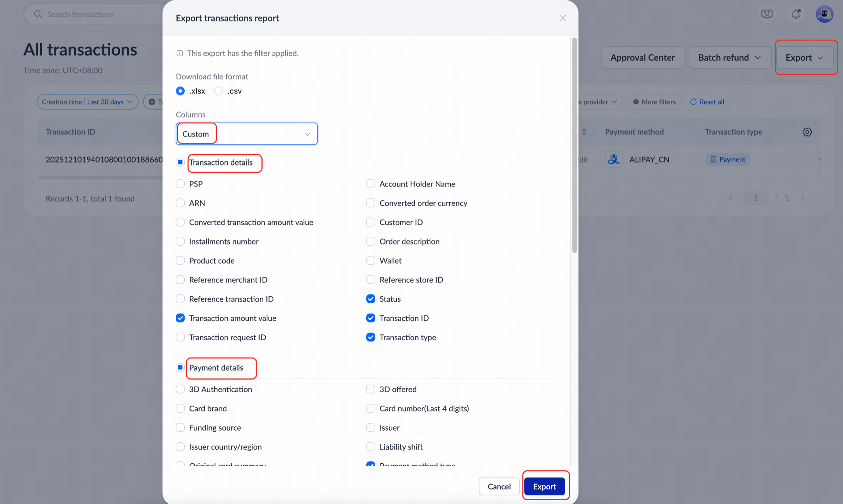Toggle the Payment details group checkbox
843x504 pixels.
180,368
